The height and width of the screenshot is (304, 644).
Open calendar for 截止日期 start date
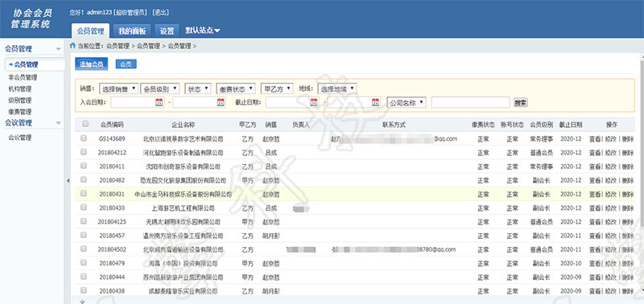[314, 103]
